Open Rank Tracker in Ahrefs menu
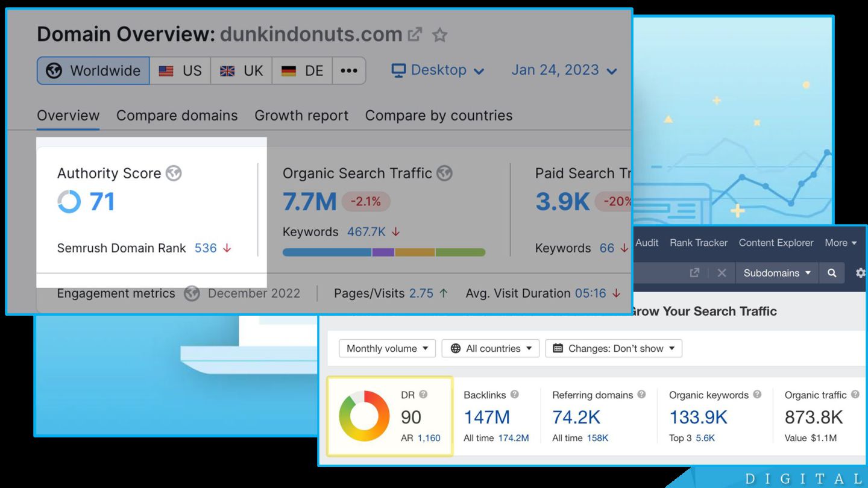The image size is (868, 488). [x=699, y=243]
